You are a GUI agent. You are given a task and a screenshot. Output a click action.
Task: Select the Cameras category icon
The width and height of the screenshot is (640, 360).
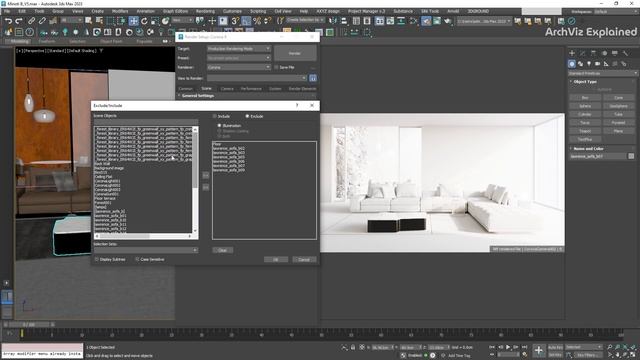[x=598, y=64]
